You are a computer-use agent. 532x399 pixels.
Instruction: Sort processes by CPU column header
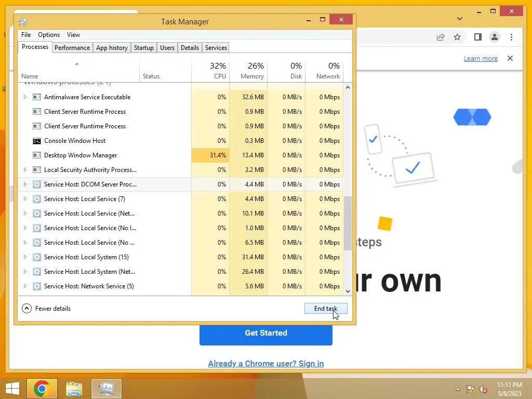coord(211,71)
